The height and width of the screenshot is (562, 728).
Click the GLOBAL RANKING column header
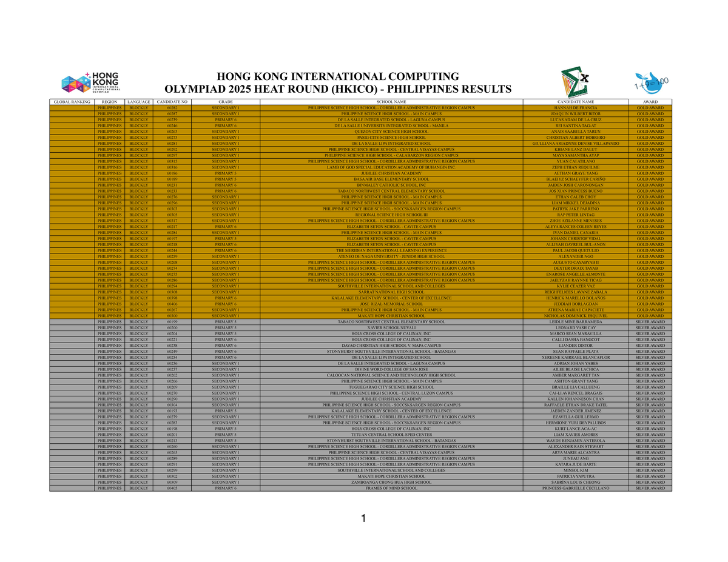[x=71, y=101]
